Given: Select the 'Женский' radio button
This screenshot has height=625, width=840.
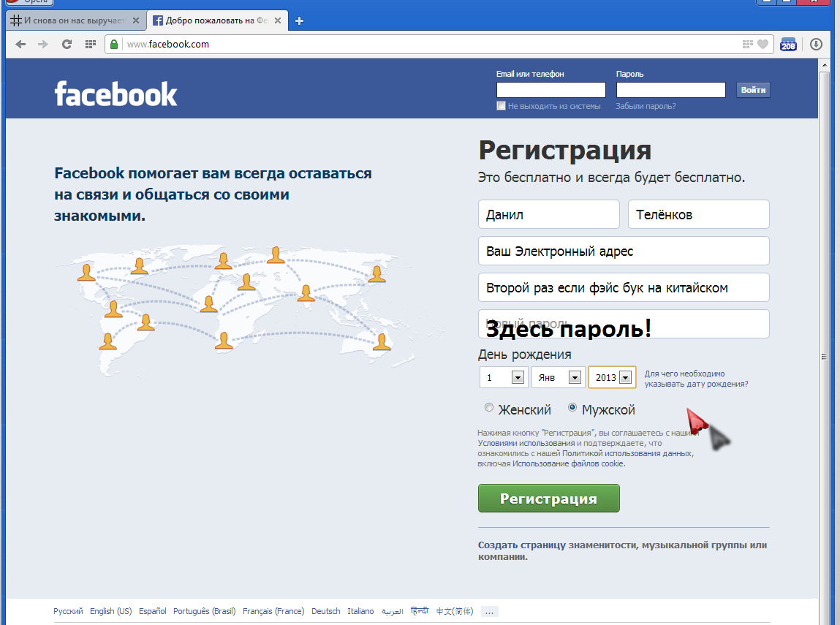Looking at the screenshot, I should pyautogui.click(x=488, y=408).
